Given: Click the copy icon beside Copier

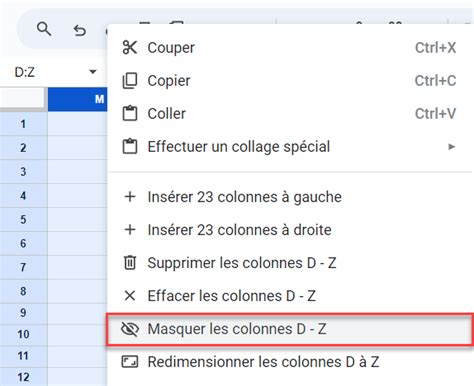Looking at the screenshot, I should click(130, 81).
